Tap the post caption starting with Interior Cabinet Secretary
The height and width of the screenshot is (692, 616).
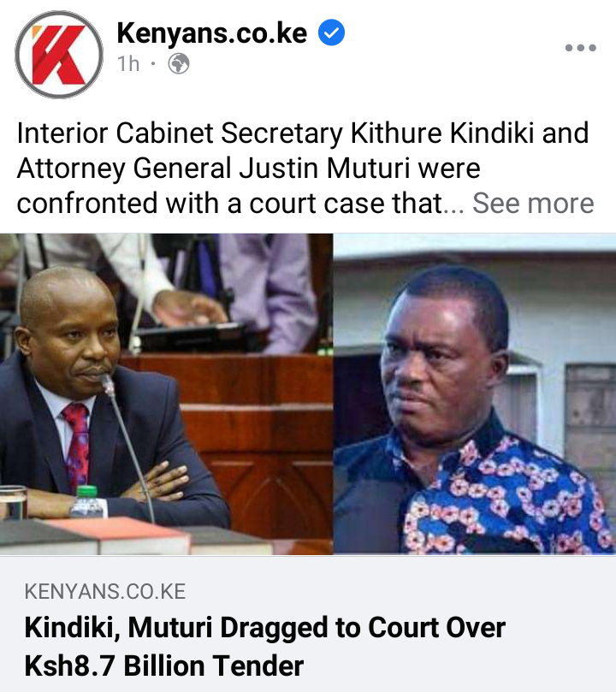click(x=305, y=169)
